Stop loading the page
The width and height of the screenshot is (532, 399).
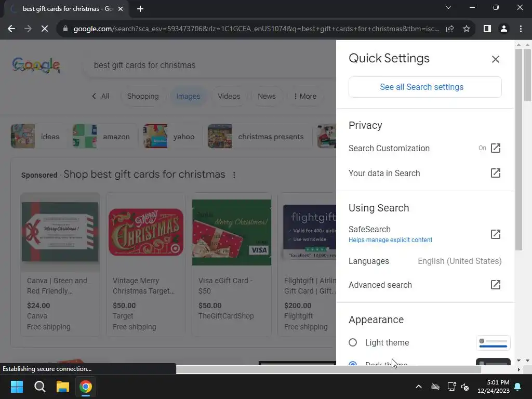[x=45, y=29]
